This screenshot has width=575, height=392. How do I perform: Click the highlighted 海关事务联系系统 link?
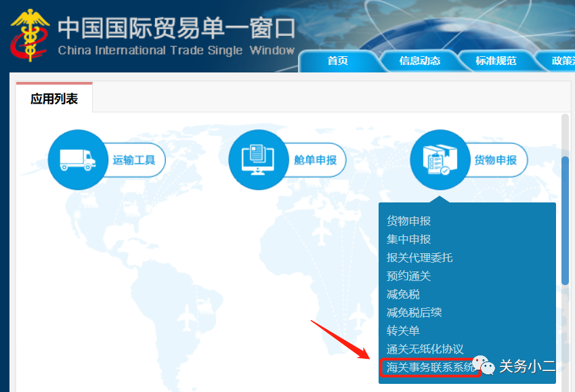[x=430, y=368]
